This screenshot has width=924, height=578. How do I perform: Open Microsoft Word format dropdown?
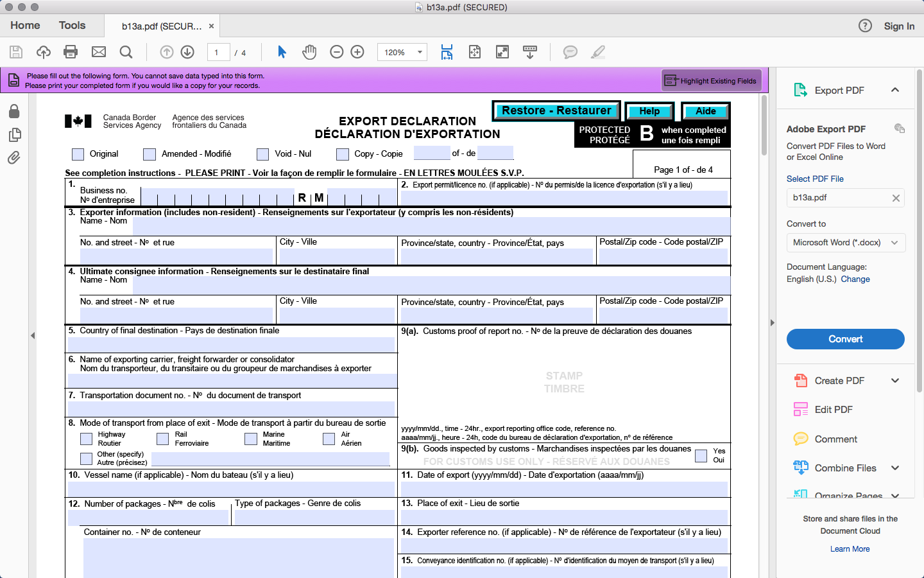tap(846, 243)
